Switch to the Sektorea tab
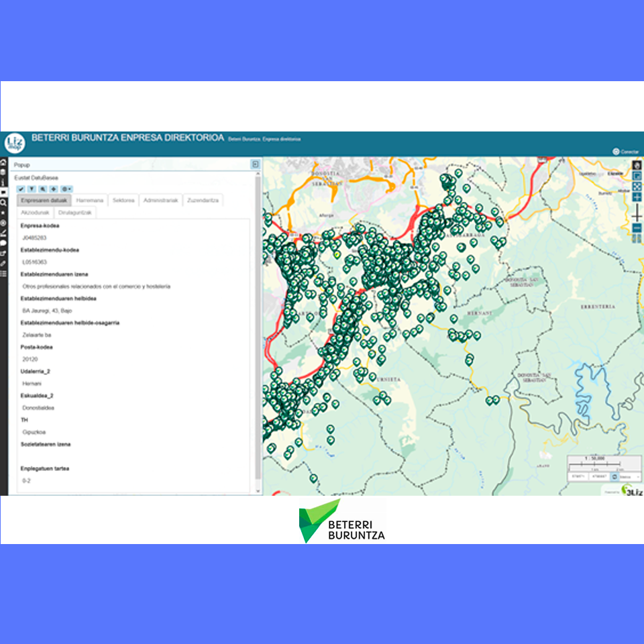Viewport: 644px width, 644px height. tap(123, 200)
